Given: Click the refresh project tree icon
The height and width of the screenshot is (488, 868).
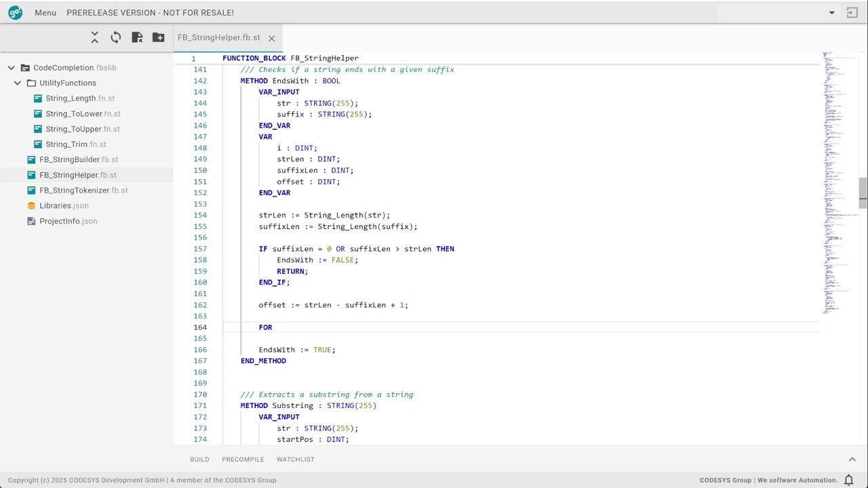Looking at the screenshot, I should point(116,38).
